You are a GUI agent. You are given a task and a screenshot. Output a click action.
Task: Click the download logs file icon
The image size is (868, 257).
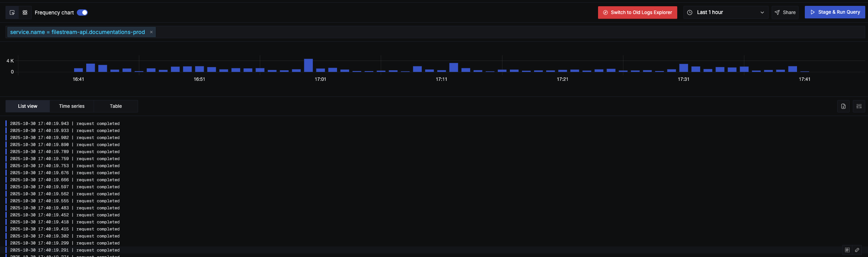pos(843,106)
